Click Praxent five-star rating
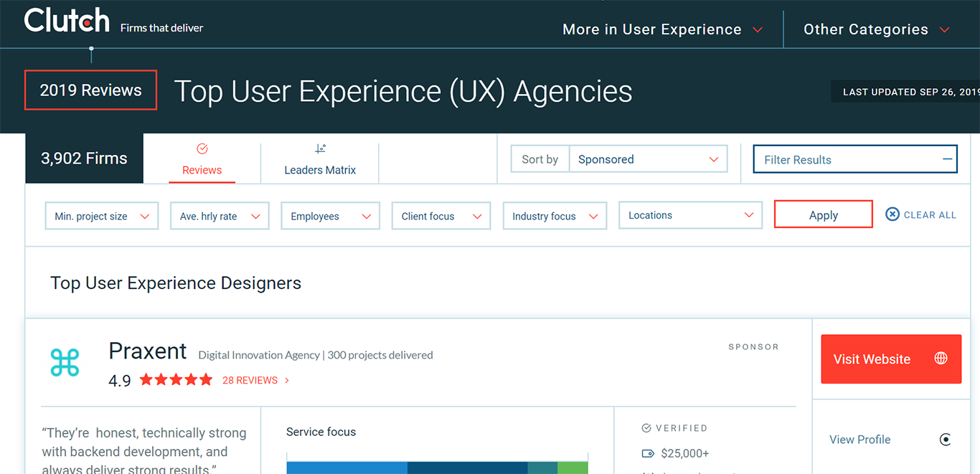Viewport: 980px width, 474px height. tap(176, 380)
